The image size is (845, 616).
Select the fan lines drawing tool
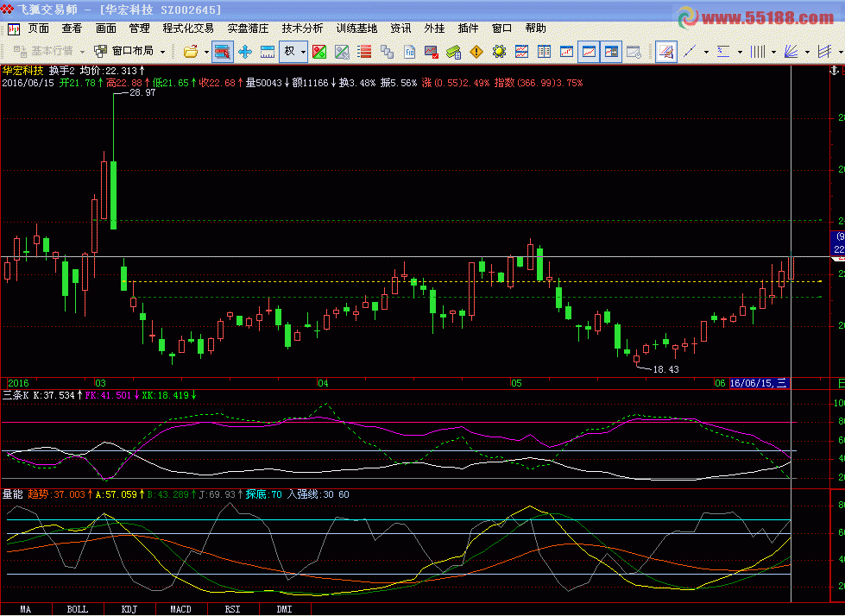(791, 52)
